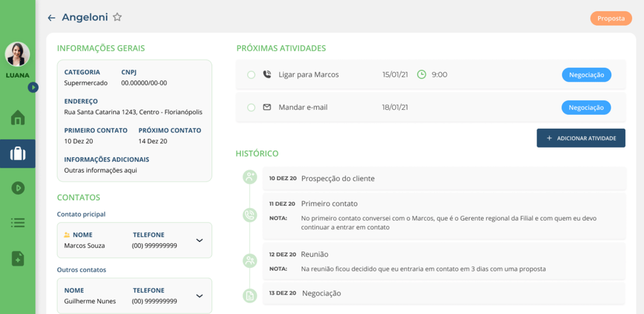
Task: Click first contact date 10 Dez 20
Action: click(79, 141)
